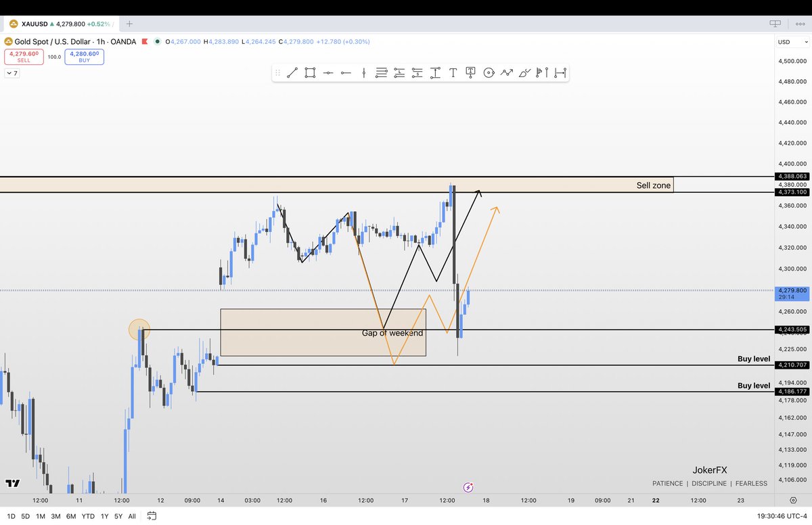This screenshot has height=525, width=812.
Task: Select the Text tool
Action: (x=453, y=72)
